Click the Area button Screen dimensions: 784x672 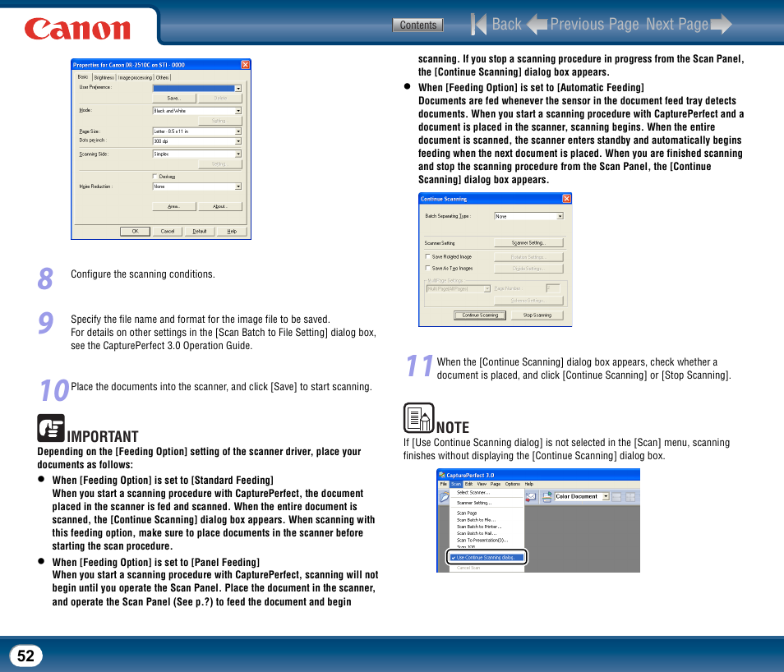click(x=174, y=206)
